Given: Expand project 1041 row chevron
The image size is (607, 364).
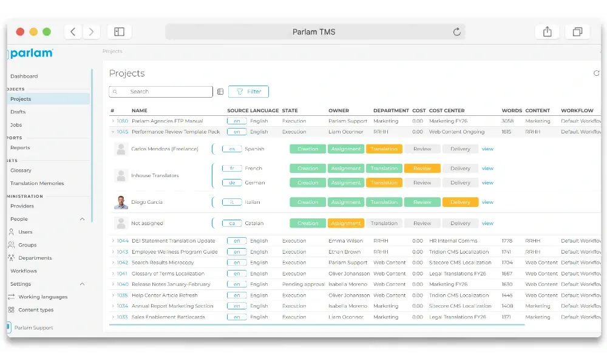Looking at the screenshot, I should 113,274.
